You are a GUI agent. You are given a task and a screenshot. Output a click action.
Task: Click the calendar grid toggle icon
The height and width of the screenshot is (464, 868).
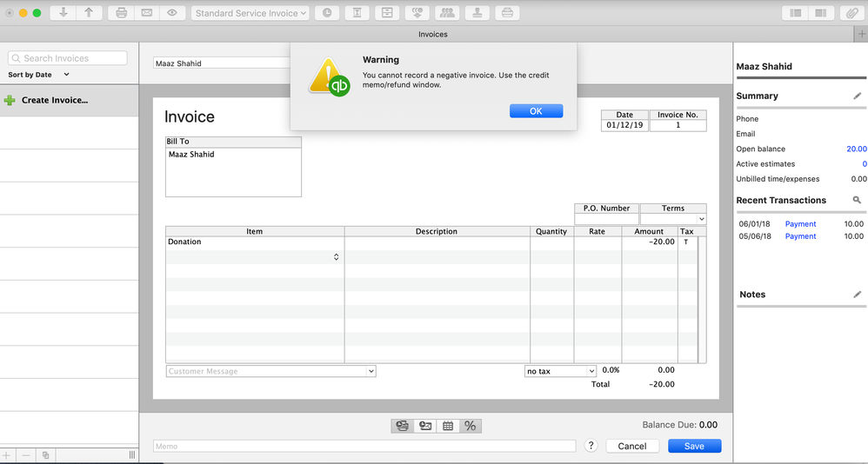pyautogui.click(x=448, y=426)
